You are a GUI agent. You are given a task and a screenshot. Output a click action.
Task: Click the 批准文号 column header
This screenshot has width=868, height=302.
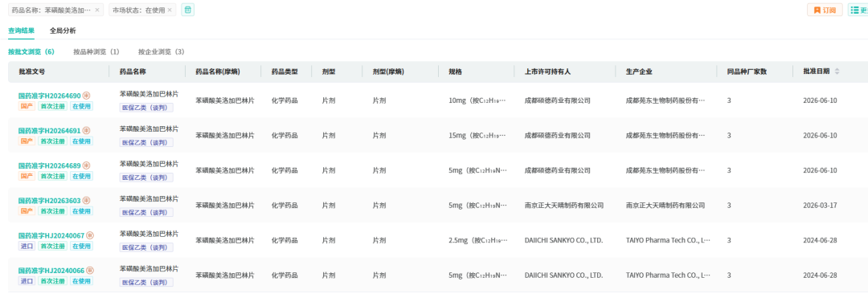(x=31, y=71)
